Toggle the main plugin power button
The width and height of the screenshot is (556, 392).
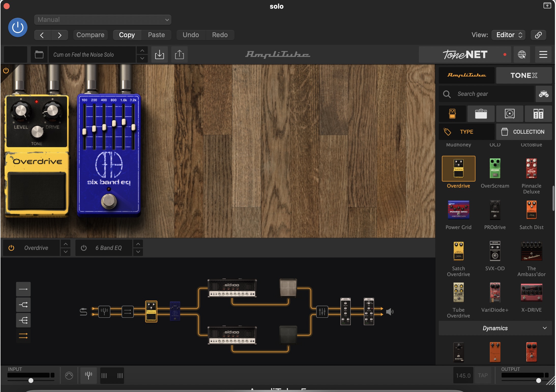tap(18, 27)
